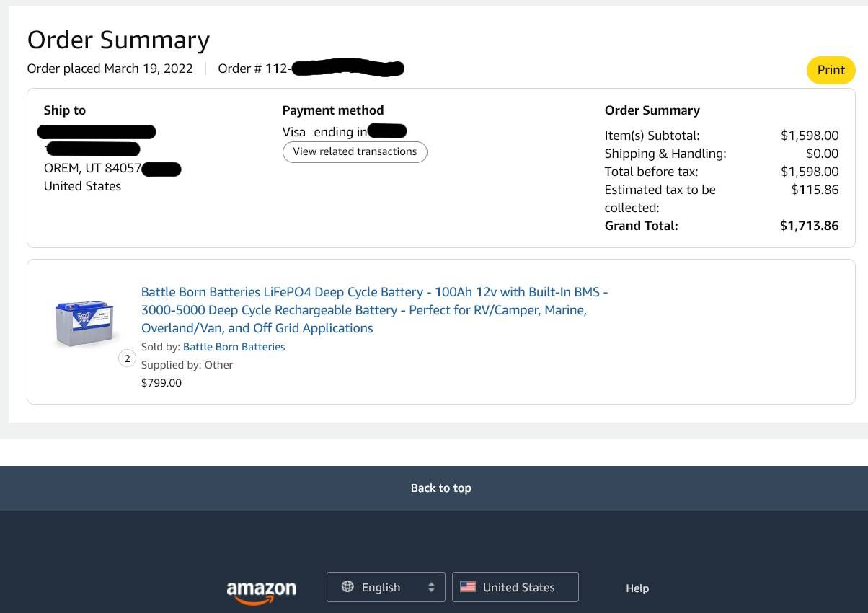Open View related transactions
The image size is (868, 613).
click(x=355, y=151)
